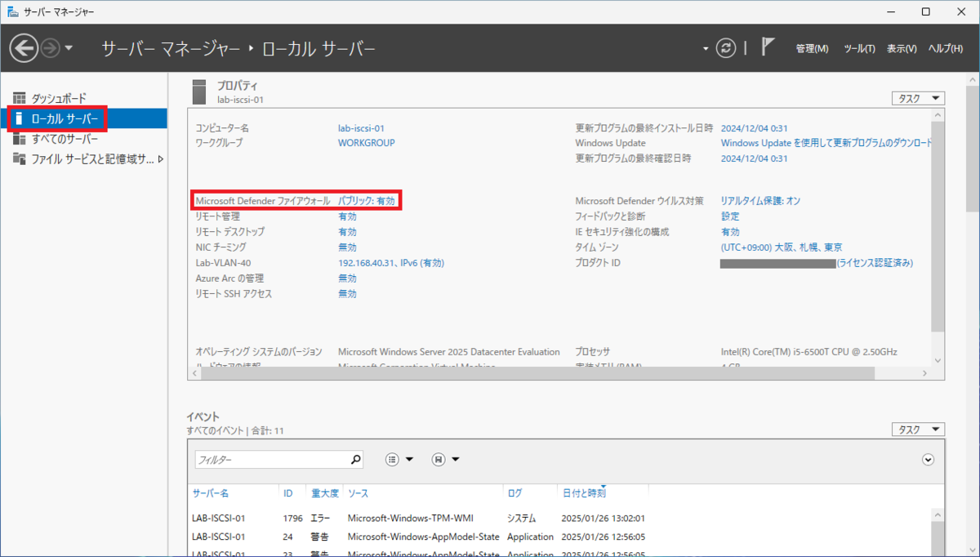The height and width of the screenshot is (557, 980).
Task: Sort events by ID column
Action: click(x=287, y=493)
